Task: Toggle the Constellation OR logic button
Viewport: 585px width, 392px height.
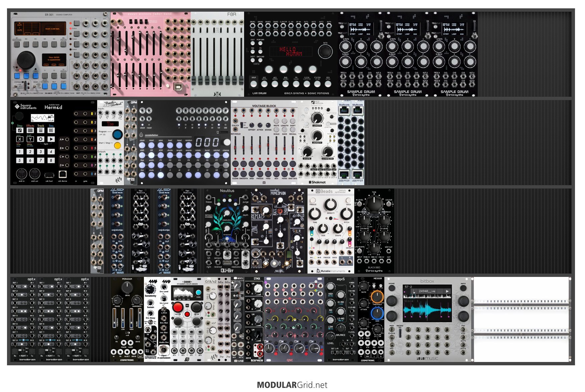Action: [x=151, y=154]
